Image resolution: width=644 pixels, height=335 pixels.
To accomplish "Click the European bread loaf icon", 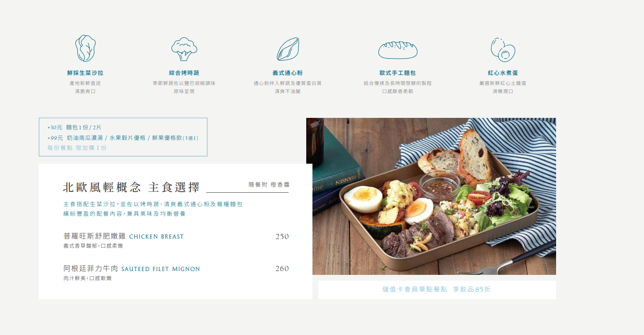I will click(398, 50).
